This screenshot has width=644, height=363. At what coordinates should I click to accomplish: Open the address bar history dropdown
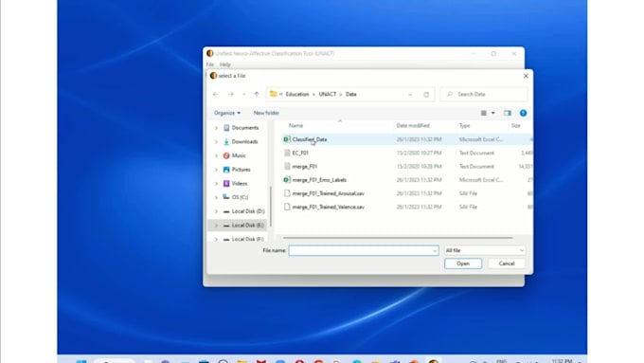click(410, 95)
